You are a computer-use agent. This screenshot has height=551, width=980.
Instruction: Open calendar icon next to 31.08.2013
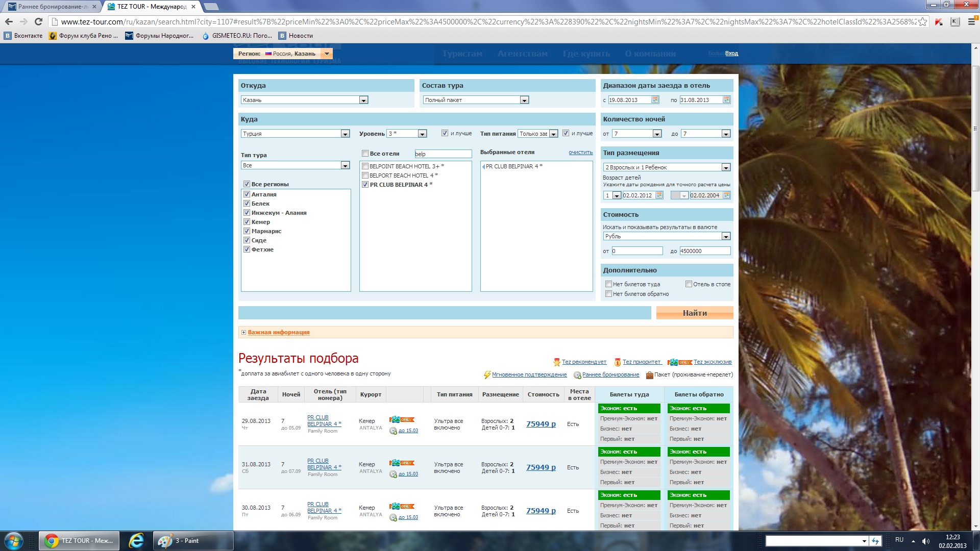pos(726,100)
